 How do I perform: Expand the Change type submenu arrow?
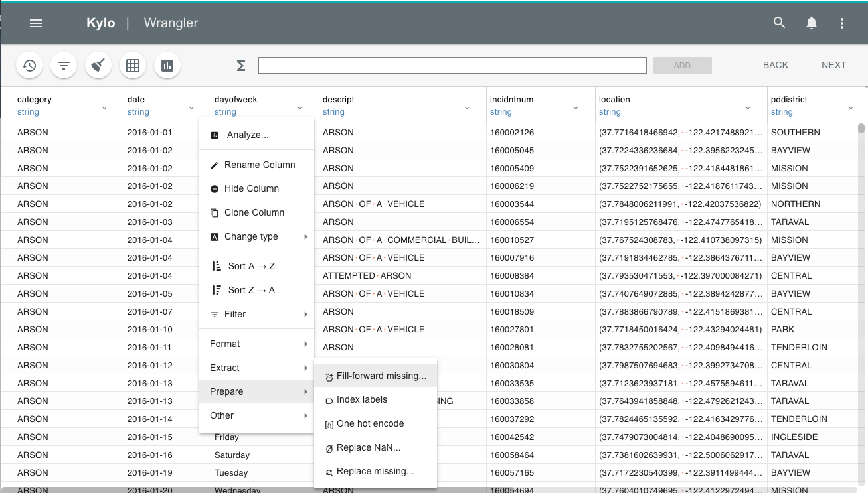tap(306, 237)
